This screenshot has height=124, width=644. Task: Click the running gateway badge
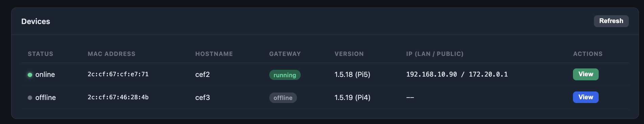click(285, 75)
